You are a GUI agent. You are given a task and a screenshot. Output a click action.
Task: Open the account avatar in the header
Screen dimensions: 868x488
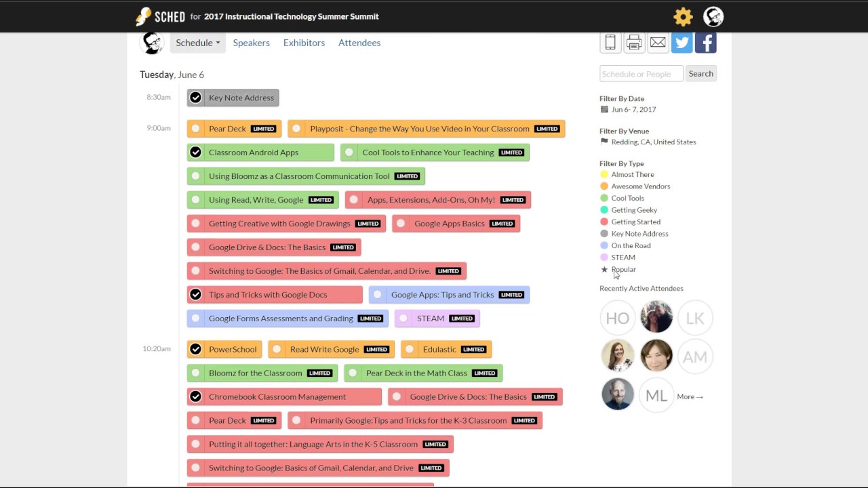point(713,16)
